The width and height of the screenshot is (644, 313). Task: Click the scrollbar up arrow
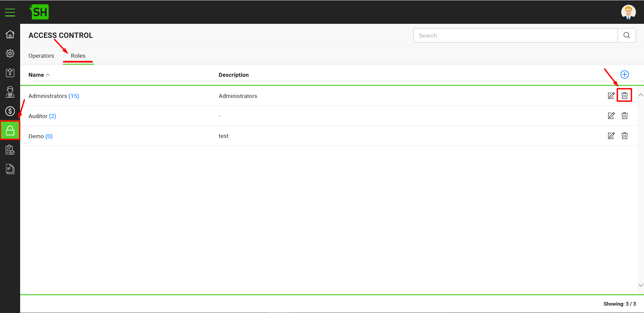click(x=641, y=95)
